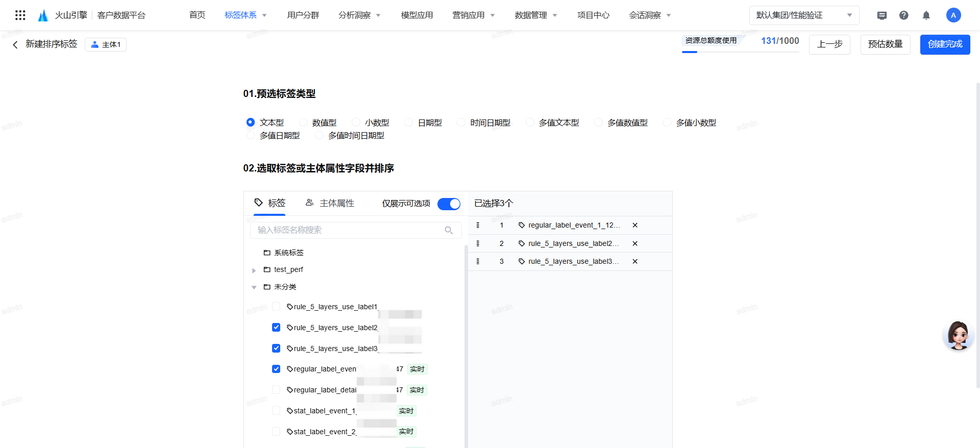
Task: Open the notification bell
Action: pyautogui.click(x=926, y=15)
